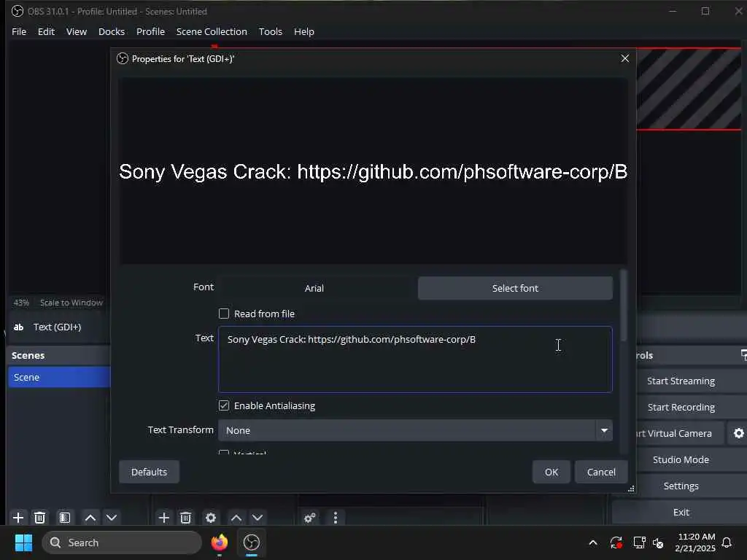Open the Edit menu

46,31
